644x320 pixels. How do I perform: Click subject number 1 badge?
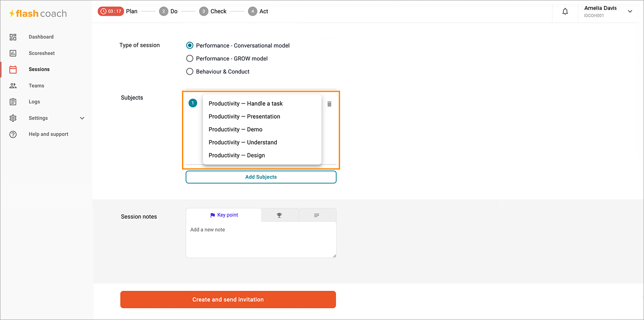[x=193, y=103]
